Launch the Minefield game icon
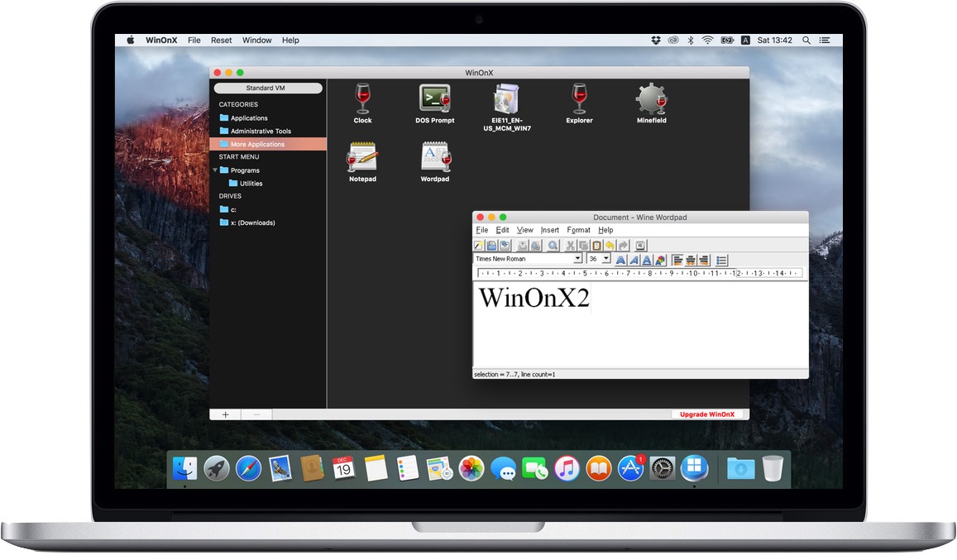This screenshot has height=560, width=957. tap(651, 98)
